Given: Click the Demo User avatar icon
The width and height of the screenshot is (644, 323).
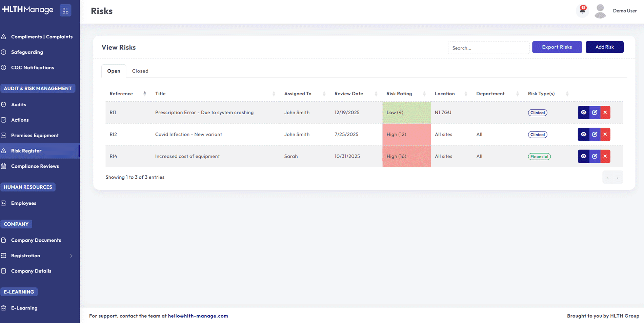Looking at the screenshot, I should (600, 11).
